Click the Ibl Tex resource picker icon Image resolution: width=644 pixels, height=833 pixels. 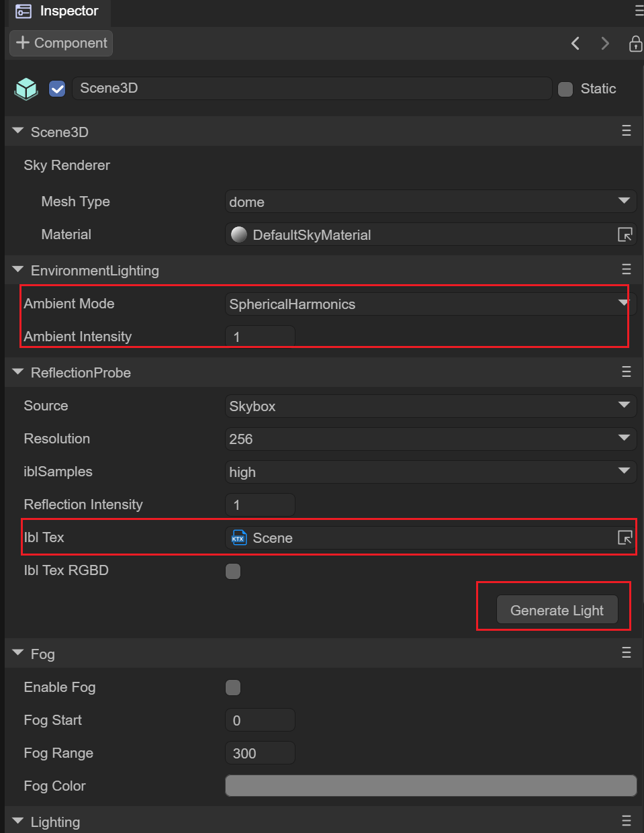pos(625,537)
